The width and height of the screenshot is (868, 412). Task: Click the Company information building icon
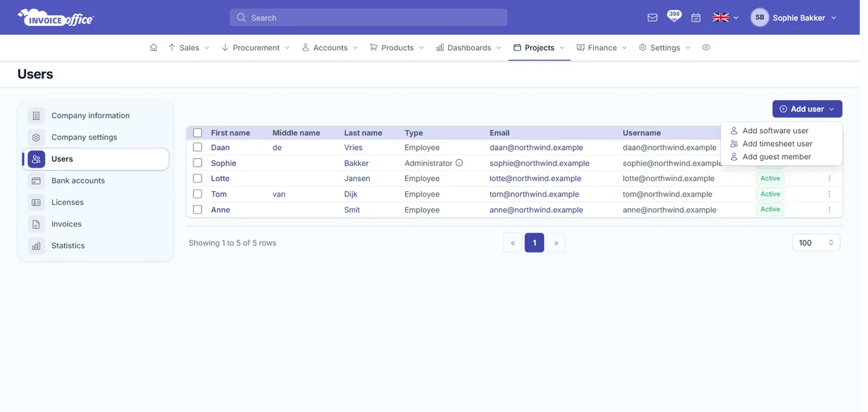click(x=37, y=116)
